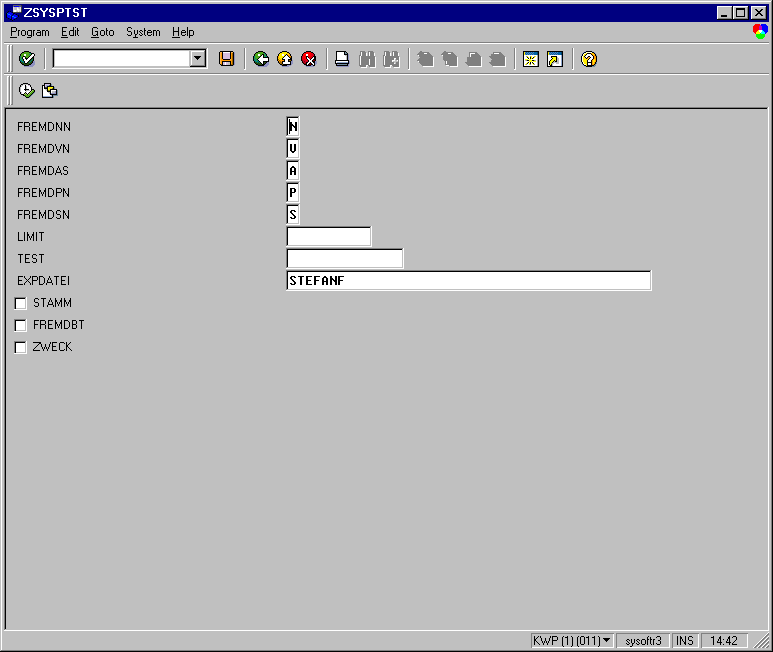Maximize the ZSYSPTST window

coord(740,13)
